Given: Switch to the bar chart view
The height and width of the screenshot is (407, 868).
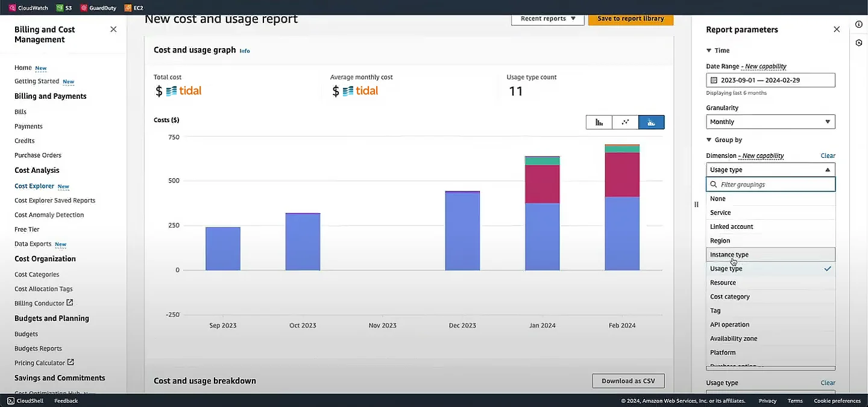Looking at the screenshot, I should (599, 122).
